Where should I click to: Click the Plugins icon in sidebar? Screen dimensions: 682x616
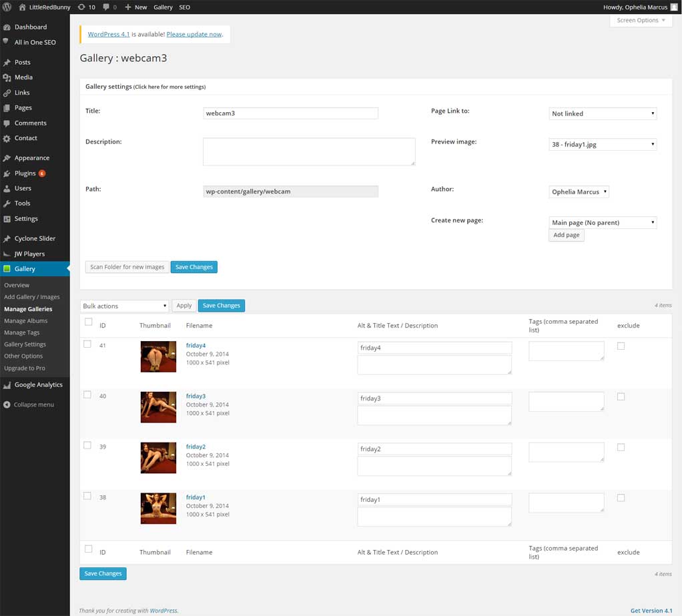[7, 174]
